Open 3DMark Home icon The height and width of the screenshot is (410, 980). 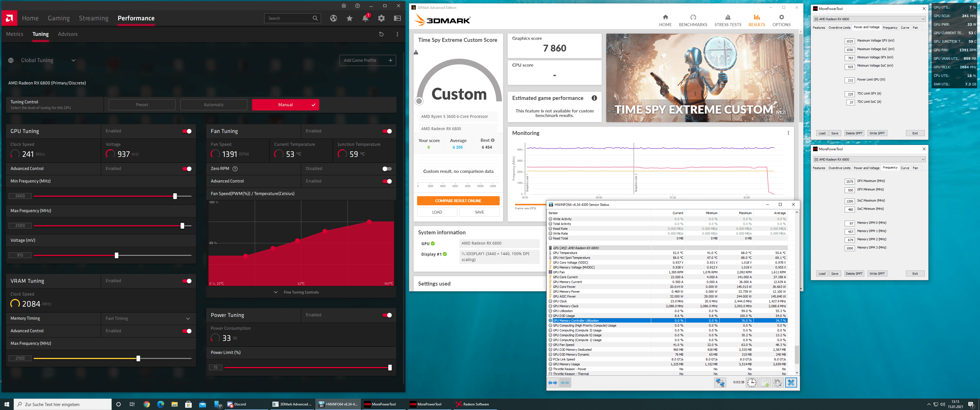pos(665,17)
